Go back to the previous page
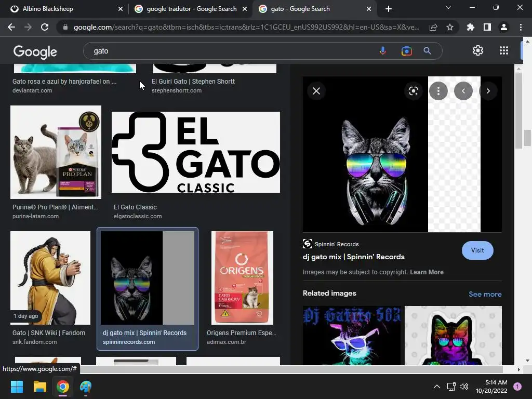532x399 pixels. (x=11, y=27)
